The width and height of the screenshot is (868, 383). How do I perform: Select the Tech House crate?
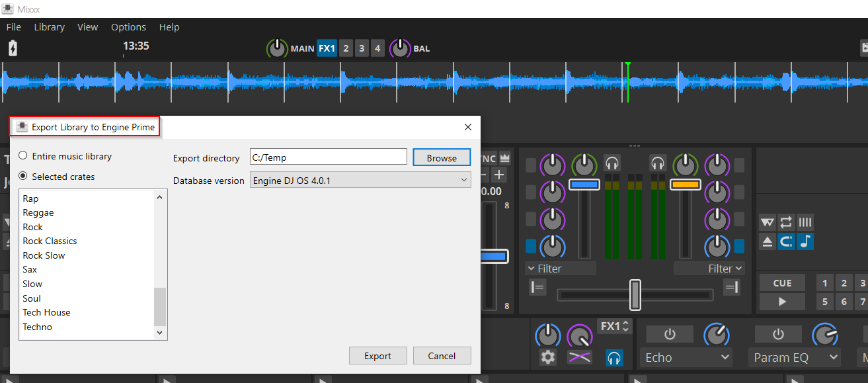pyautogui.click(x=46, y=312)
